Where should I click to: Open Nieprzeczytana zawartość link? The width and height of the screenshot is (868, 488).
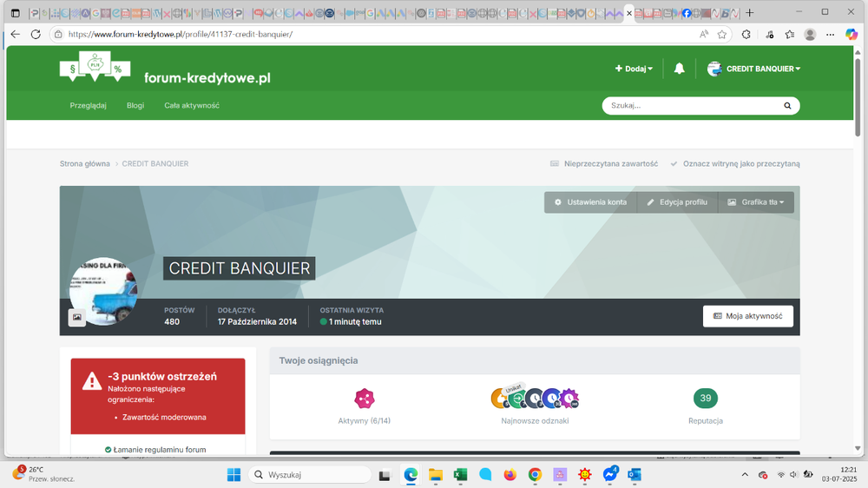604,164
